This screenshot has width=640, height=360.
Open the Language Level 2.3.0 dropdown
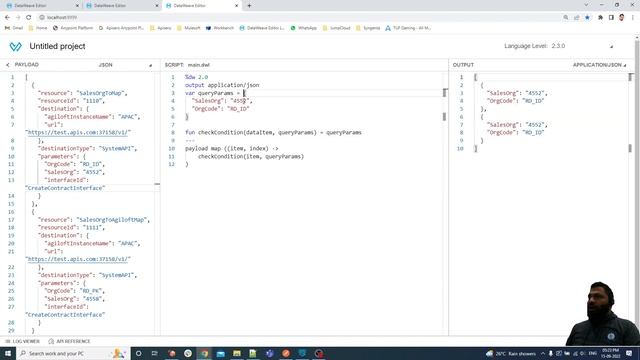click(558, 46)
